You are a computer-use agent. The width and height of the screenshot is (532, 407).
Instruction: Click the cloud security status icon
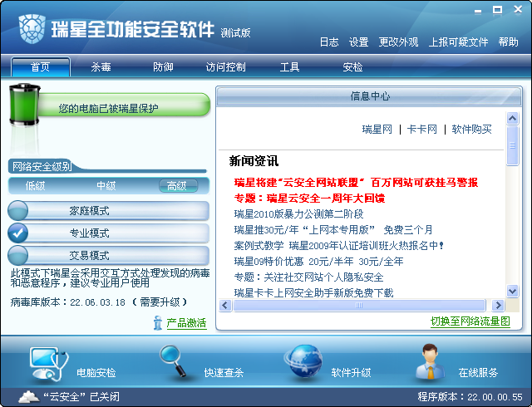click(x=29, y=397)
